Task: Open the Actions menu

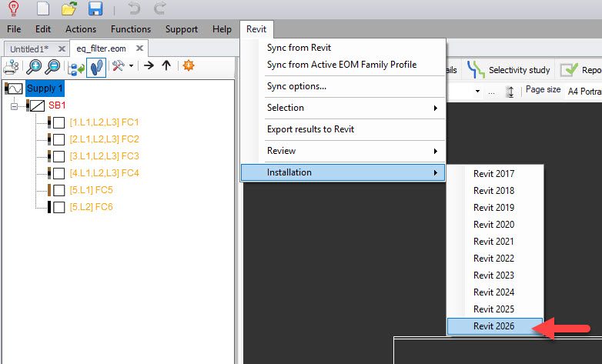Action: pyautogui.click(x=81, y=29)
